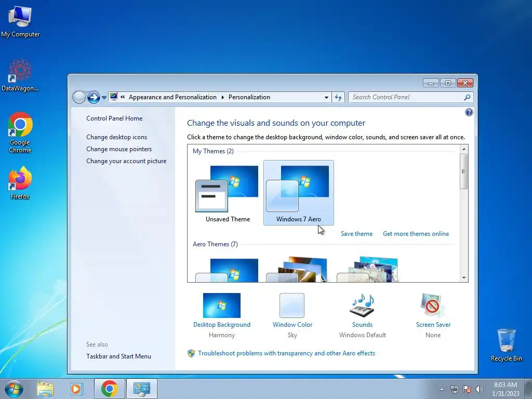Click the Aero Themes (7) group header
Viewport: 532px width, 399px height.
(215, 244)
